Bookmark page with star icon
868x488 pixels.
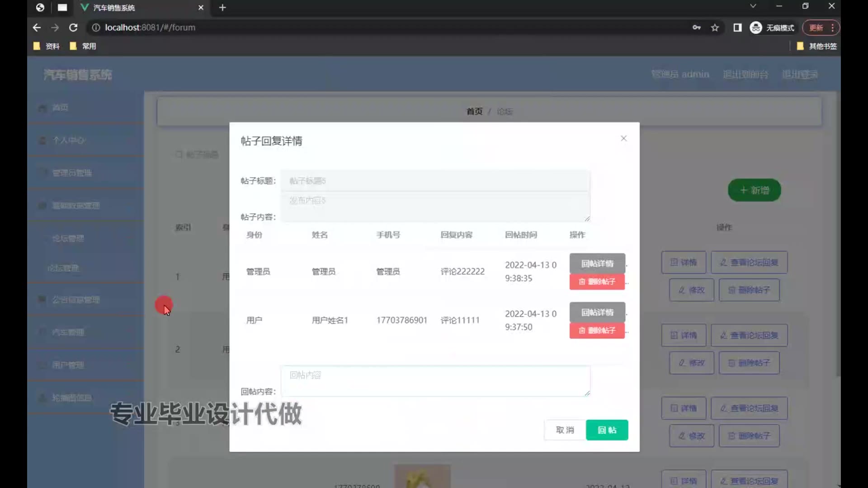click(x=715, y=28)
